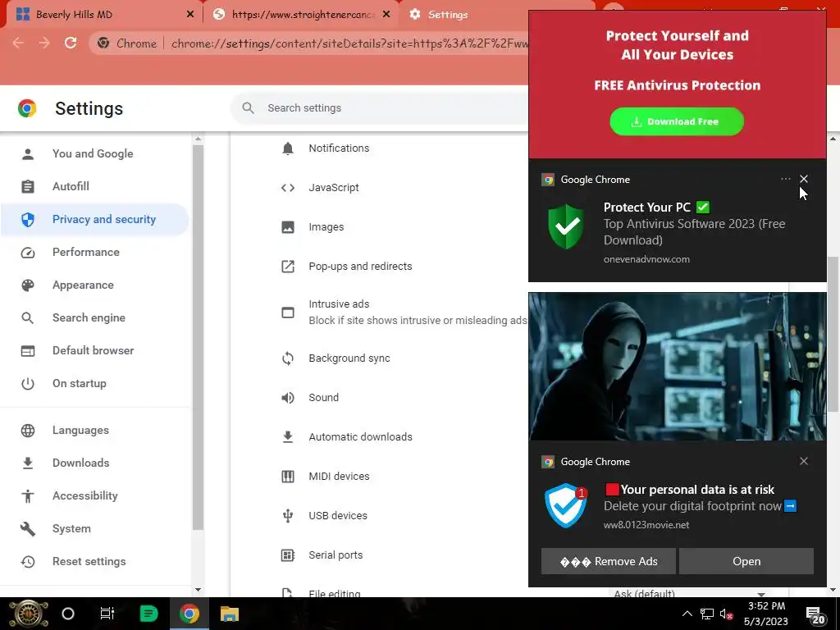Click the green shield Protect Your PC icon
The height and width of the screenshot is (630, 840).
pyautogui.click(x=566, y=226)
